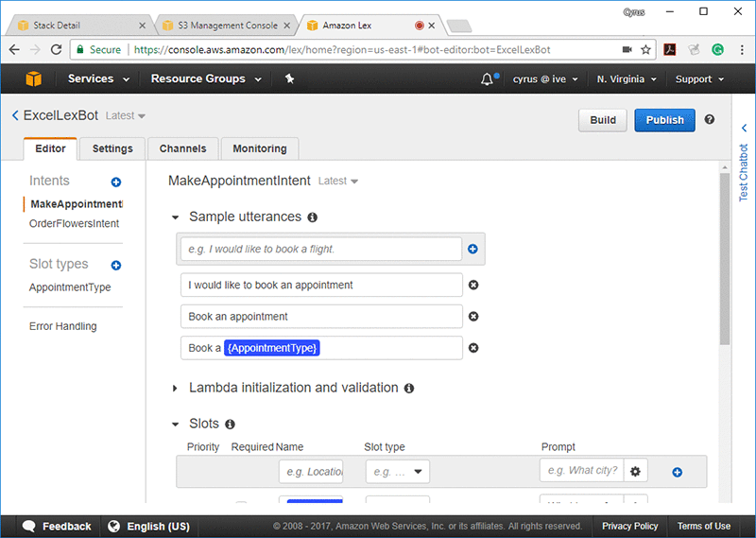Add the sample utterance with plus icon
This screenshot has width=756, height=538.
473,249
